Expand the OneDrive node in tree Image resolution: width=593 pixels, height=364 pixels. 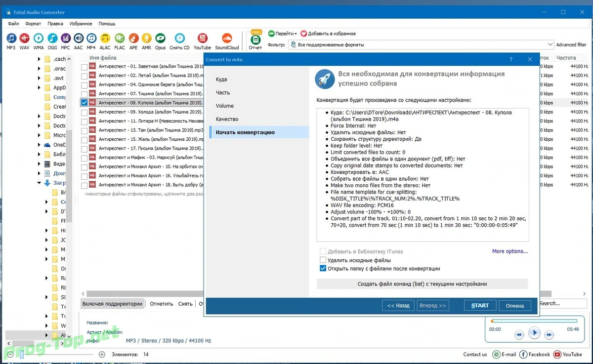40,145
